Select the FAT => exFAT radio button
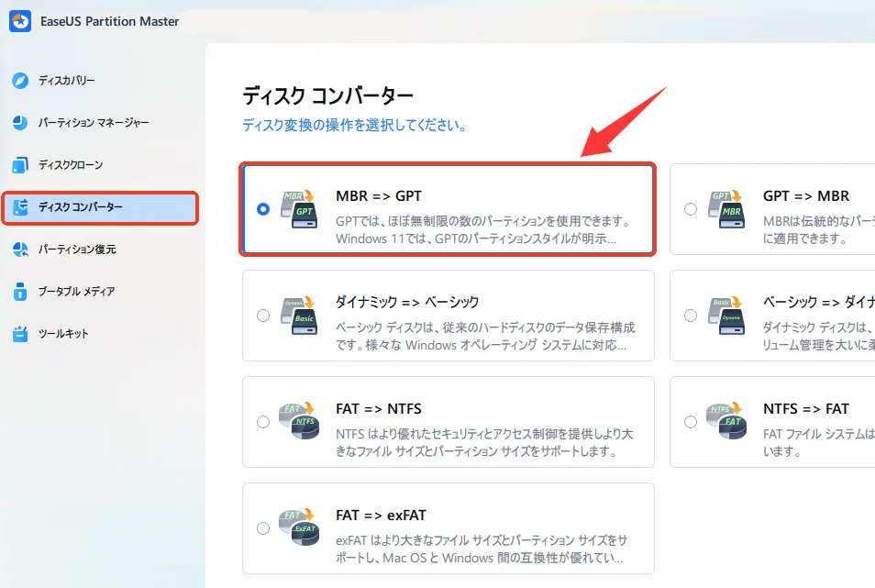The image size is (875, 588). (263, 528)
